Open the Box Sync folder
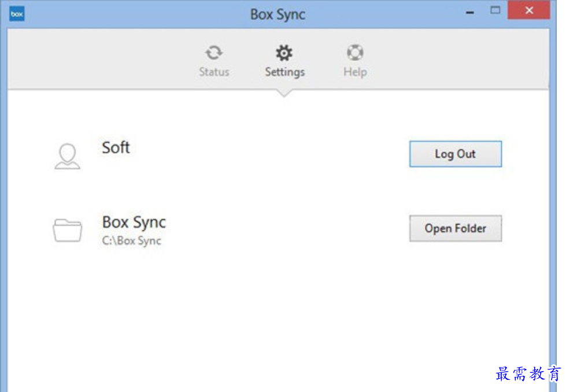Viewport: 566px width, 392px height. tap(455, 228)
